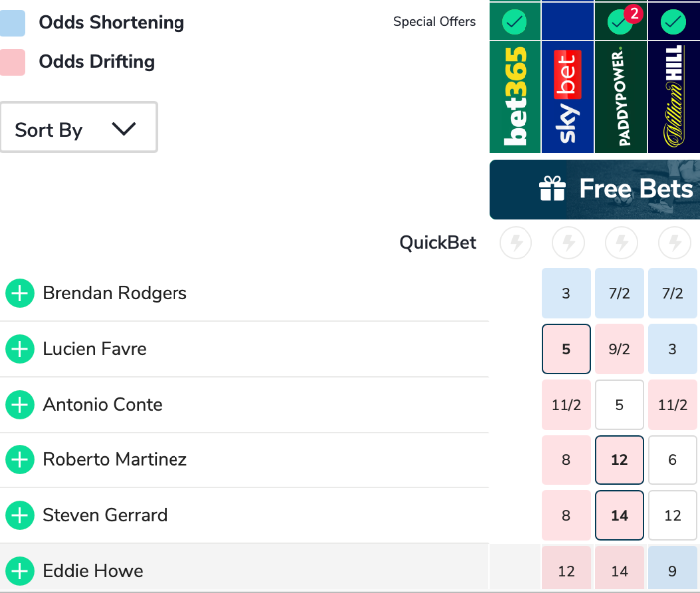This screenshot has height=593, width=700.
Task: Select Sky Bet odds 5 for Lucien Favre
Action: tap(566, 349)
